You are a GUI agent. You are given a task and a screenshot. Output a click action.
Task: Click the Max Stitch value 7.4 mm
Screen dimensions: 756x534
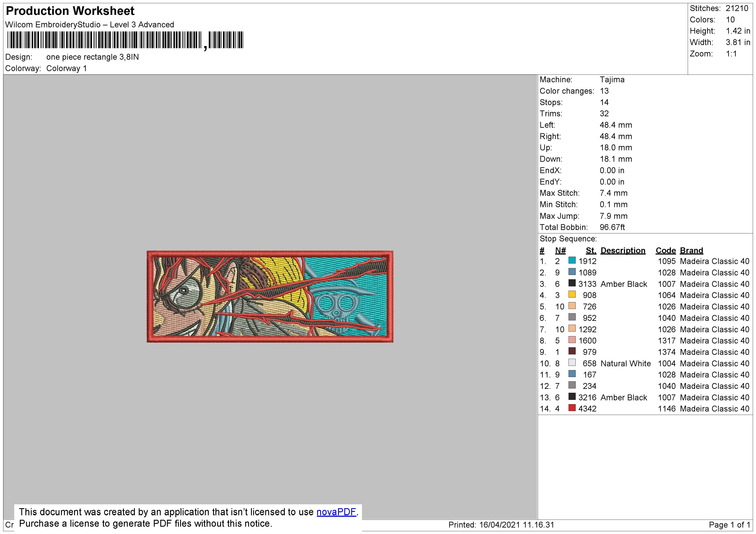coord(613,193)
